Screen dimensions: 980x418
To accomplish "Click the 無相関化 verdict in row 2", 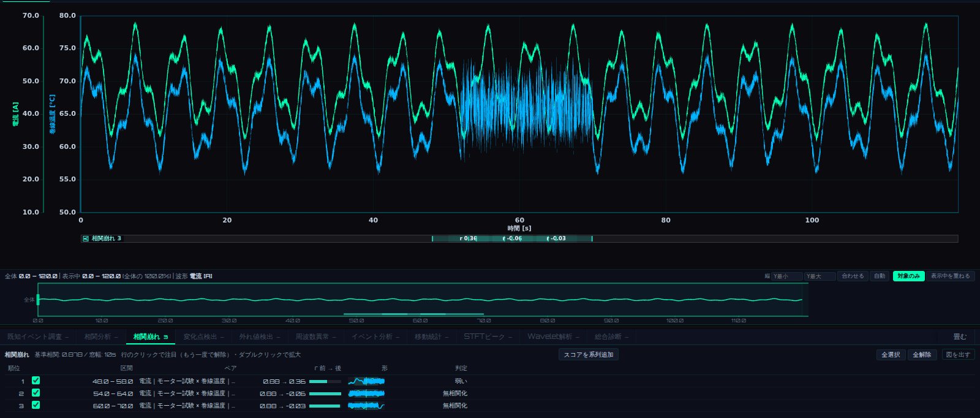I will tap(455, 393).
